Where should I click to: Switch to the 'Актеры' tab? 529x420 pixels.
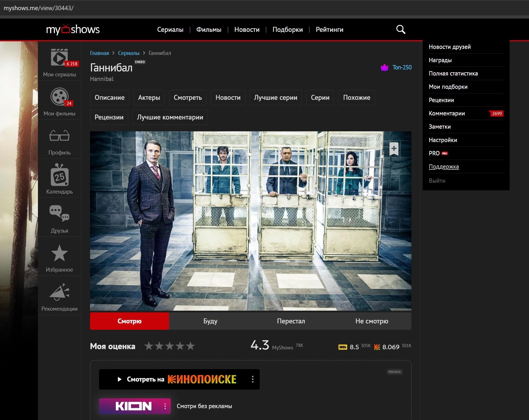pos(149,97)
